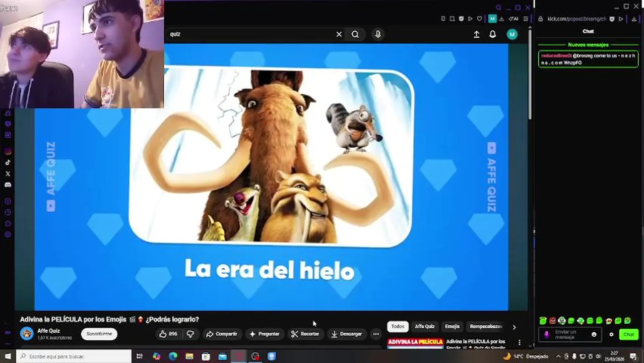Click the browser page vertical scrollbar
This screenshot has width=644, height=363.
530,76
